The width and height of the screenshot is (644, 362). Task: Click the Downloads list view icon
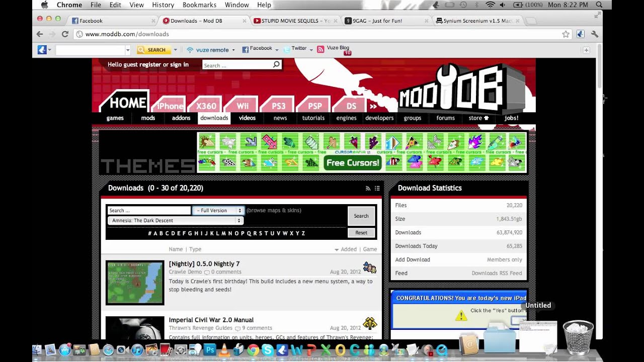click(x=377, y=189)
